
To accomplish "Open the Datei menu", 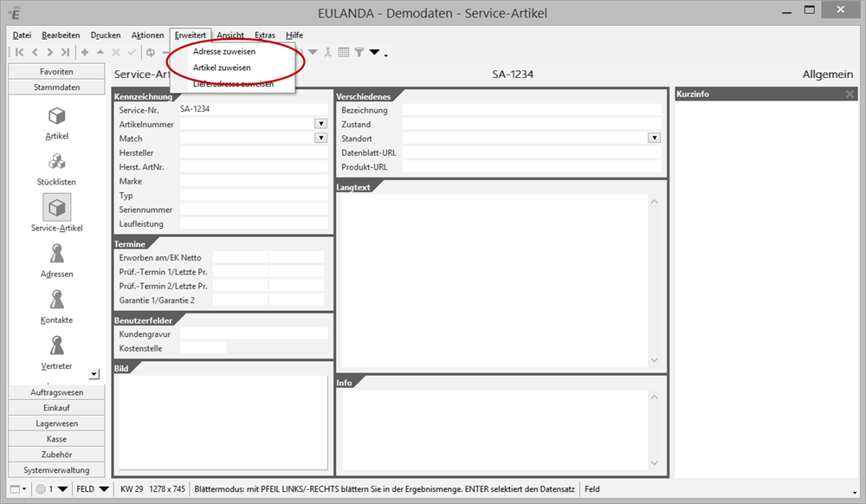I will tap(23, 36).
